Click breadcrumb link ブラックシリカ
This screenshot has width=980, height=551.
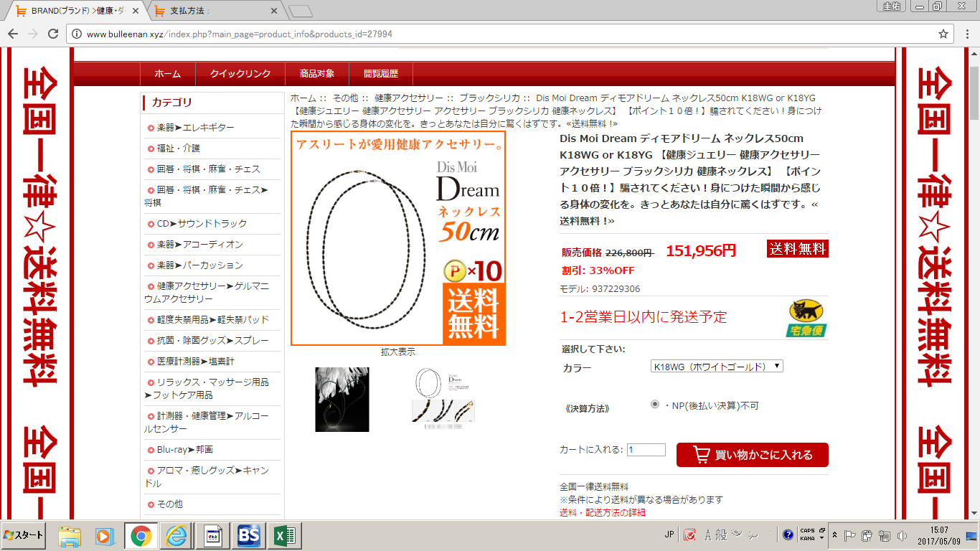pos(489,98)
